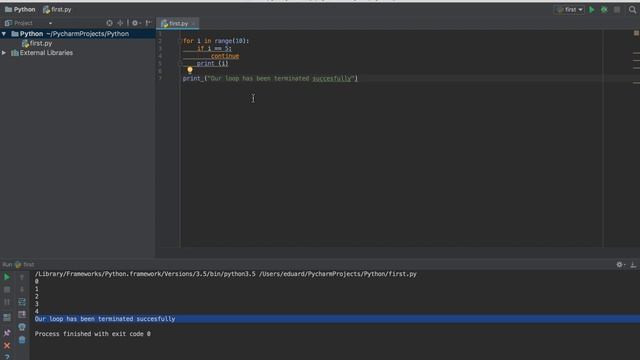640x360 pixels.
Task: Click 'Process finished with exit code 0' text
Action: coord(93,334)
